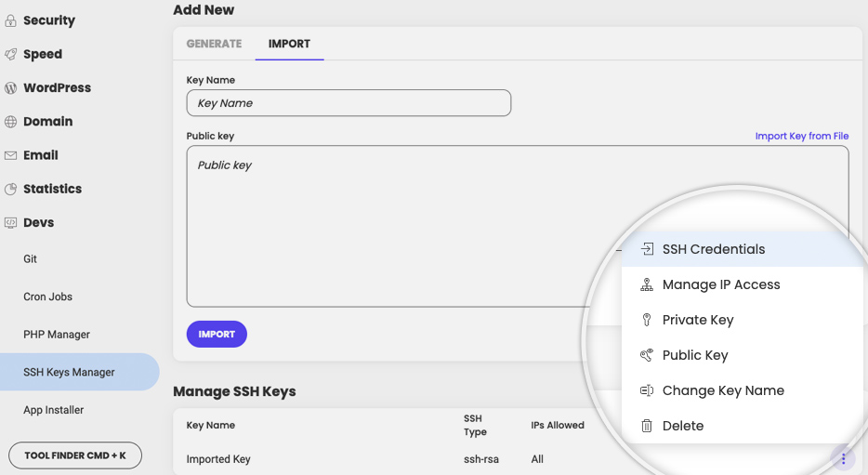The image size is (868, 475).
Task: Click the Manage IP Access network icon
Action: (x=647, y=284)
